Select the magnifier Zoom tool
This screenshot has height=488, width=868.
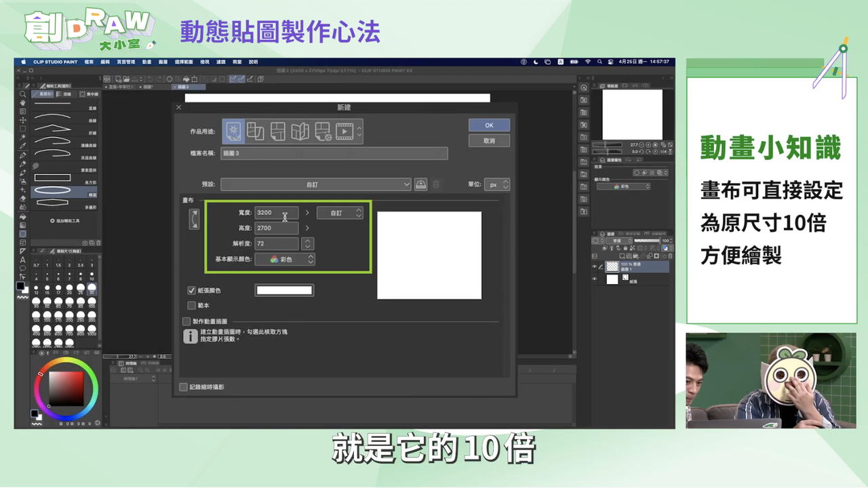22,94
